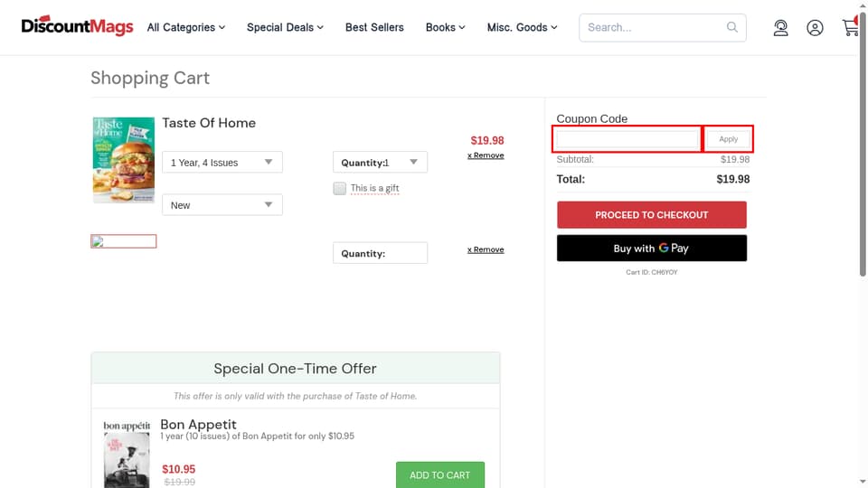This screenshot has width=868, height=488.
Task: Open the empty second-item Quantity dropdown
Action: (380, 253)
